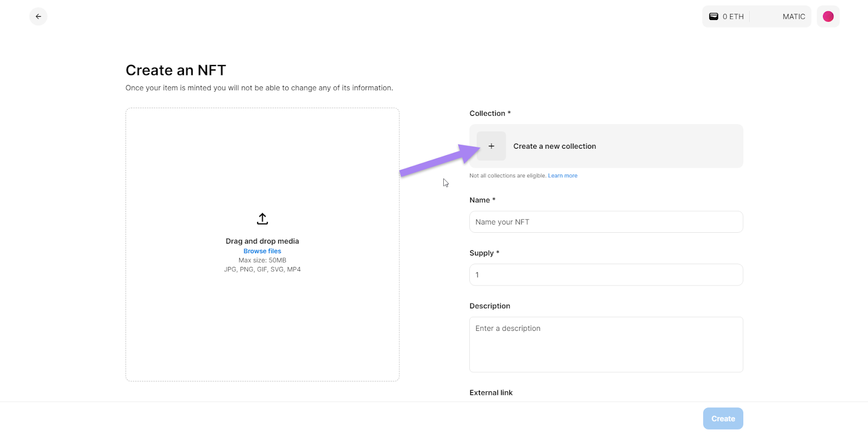Click the MATIC balance label
The width and height of the screenshot is (868, 434).
coord(794,17)
